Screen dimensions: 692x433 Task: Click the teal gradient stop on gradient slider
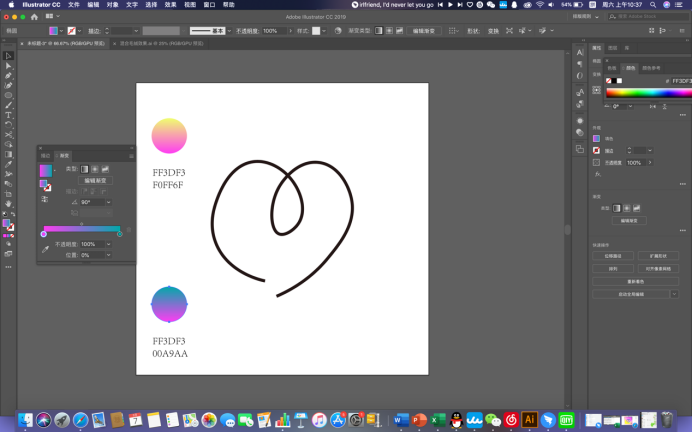pos(120,234)
